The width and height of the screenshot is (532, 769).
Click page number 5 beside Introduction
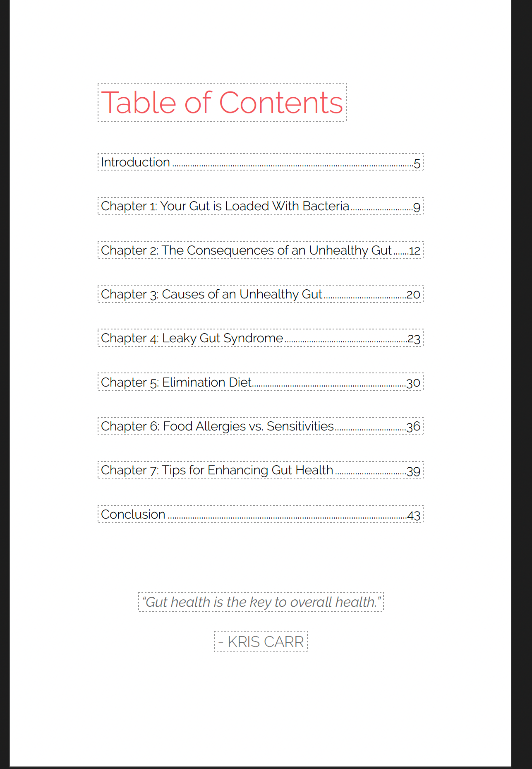(417, 163)
